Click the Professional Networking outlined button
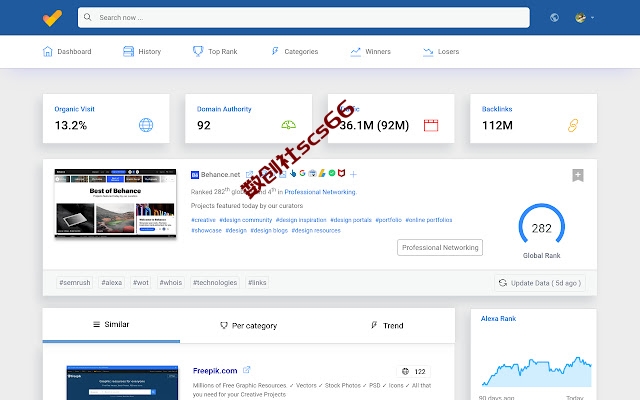 [x=440, y=248]
